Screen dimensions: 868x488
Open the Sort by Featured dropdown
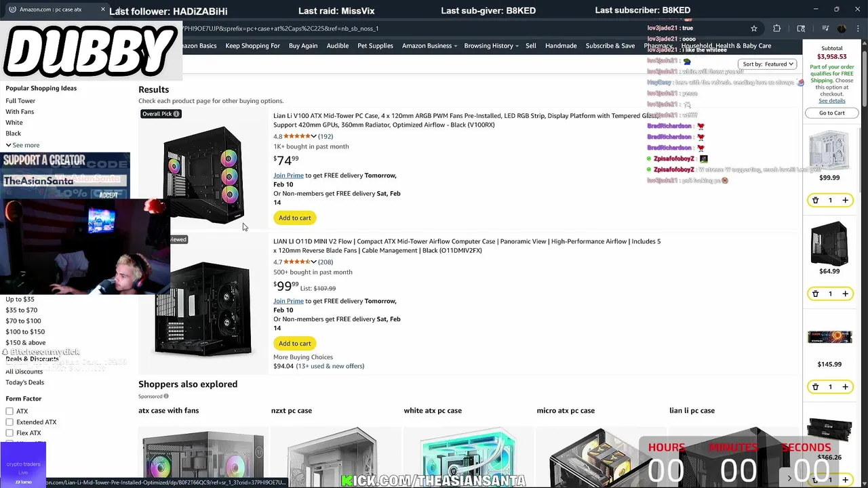[x=768, y=64]
